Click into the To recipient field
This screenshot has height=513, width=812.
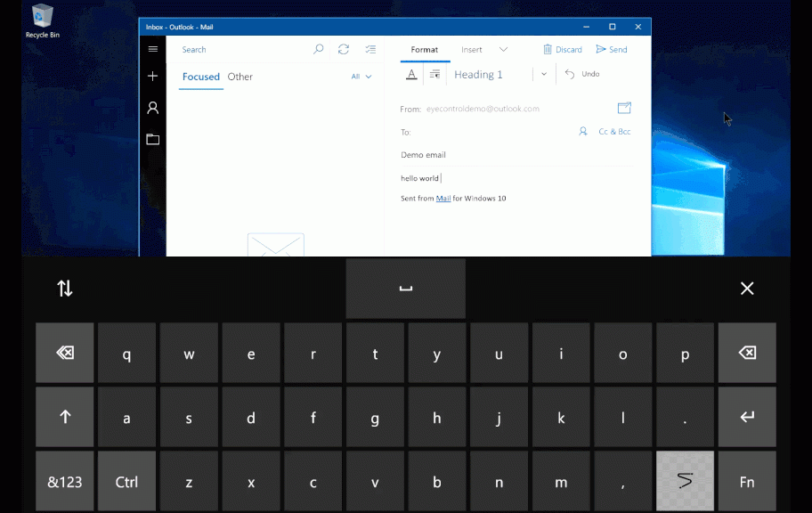490,132
